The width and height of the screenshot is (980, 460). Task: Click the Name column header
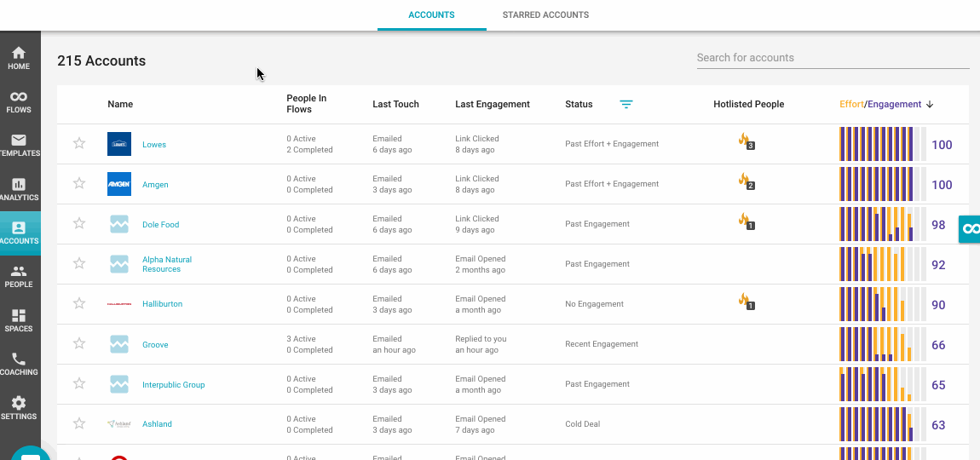[x=120, y=105]
